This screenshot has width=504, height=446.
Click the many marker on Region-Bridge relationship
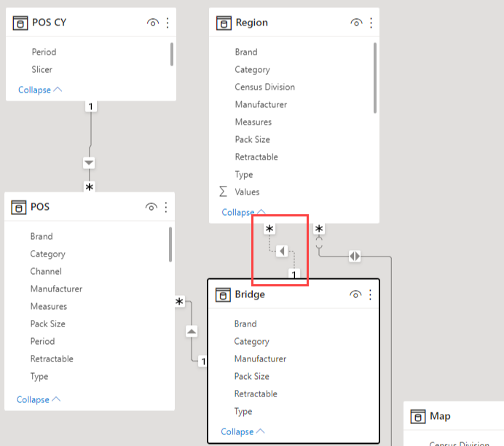pos(269,229)
